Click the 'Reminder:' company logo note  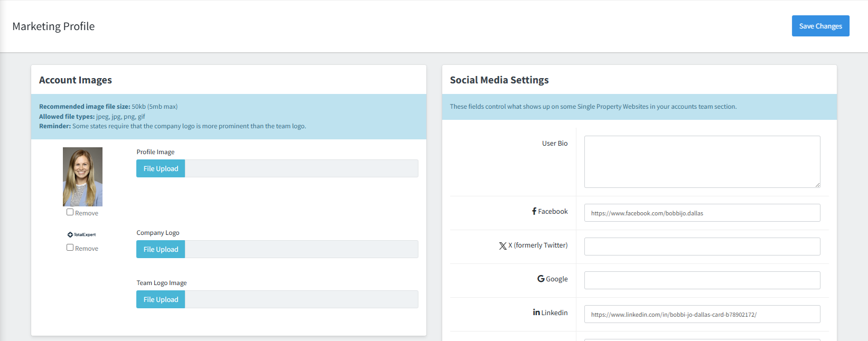tap(173, 126)
